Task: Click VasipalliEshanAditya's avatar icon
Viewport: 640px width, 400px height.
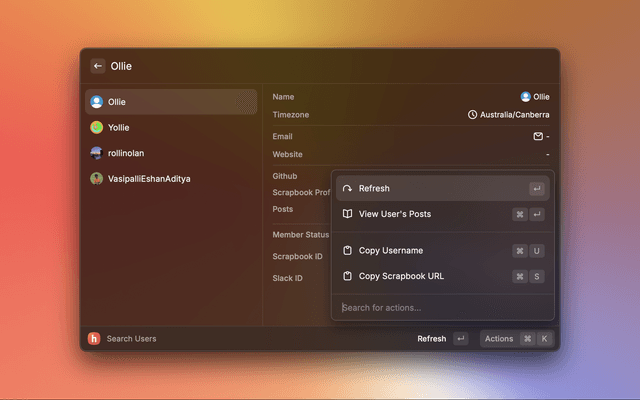Action: [97, 179]
